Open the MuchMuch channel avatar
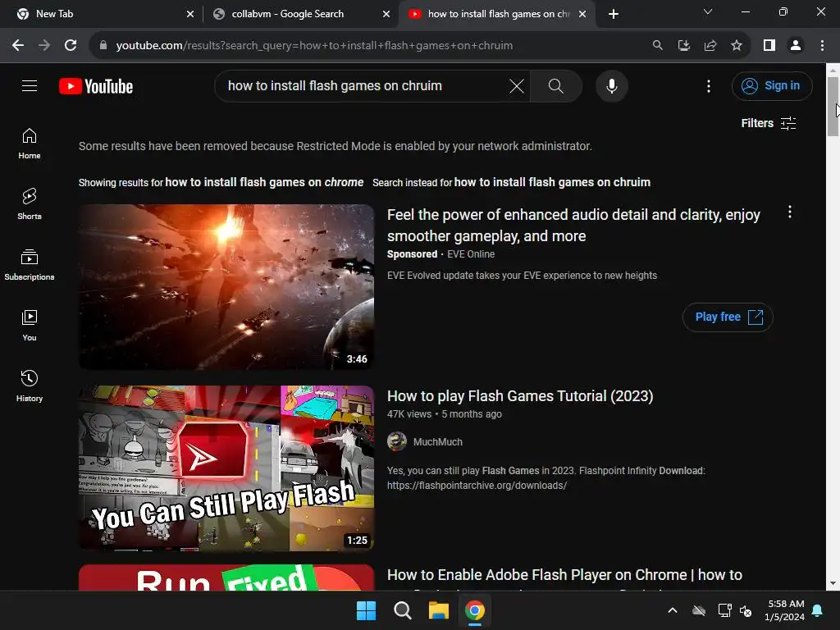Screen dimensions: 840x630 click(x=397, y=441)
